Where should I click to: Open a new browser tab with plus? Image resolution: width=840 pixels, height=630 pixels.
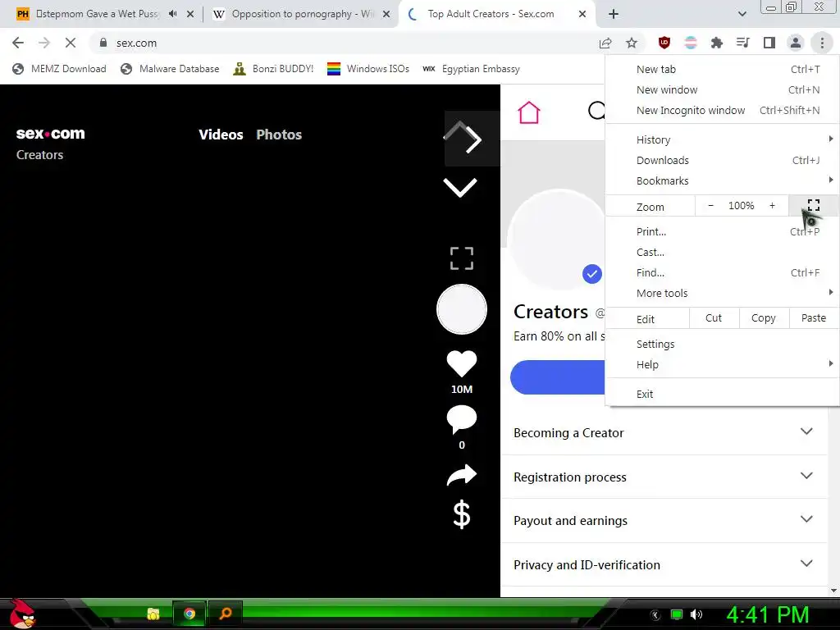(x=614, y=14)
